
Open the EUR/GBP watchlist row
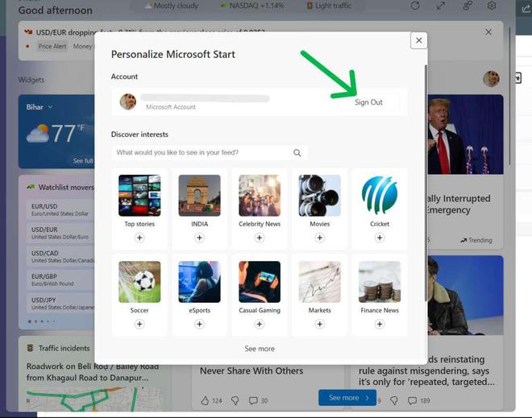[x=60, y=279]
